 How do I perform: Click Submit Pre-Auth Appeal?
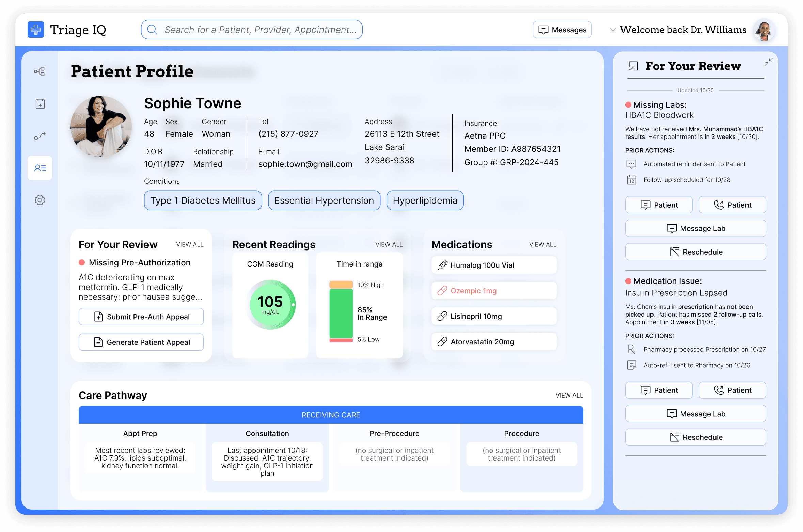click(x=141, y=317)
